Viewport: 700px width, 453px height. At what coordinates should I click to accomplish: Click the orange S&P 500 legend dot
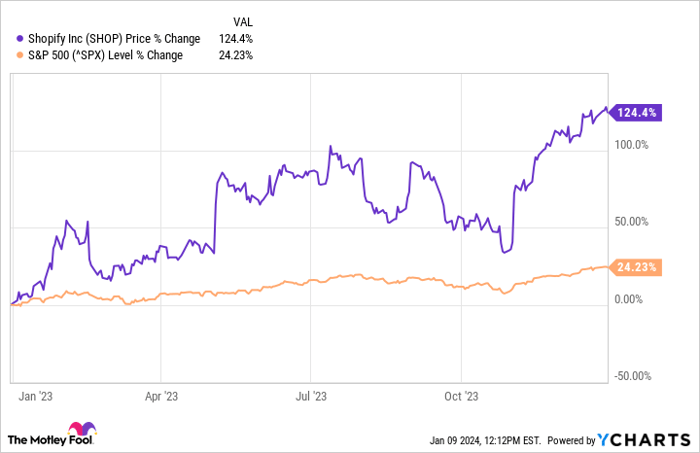tap(20, 55)
